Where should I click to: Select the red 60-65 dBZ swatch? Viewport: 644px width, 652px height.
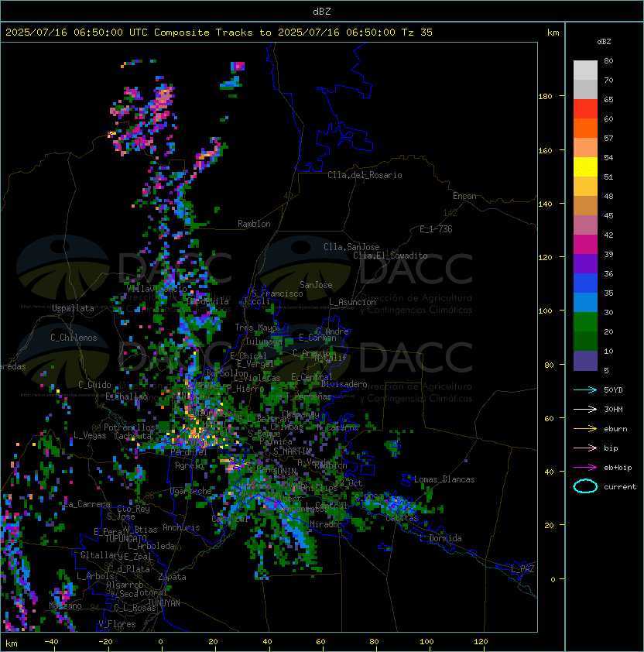click(x=585, y=109)
